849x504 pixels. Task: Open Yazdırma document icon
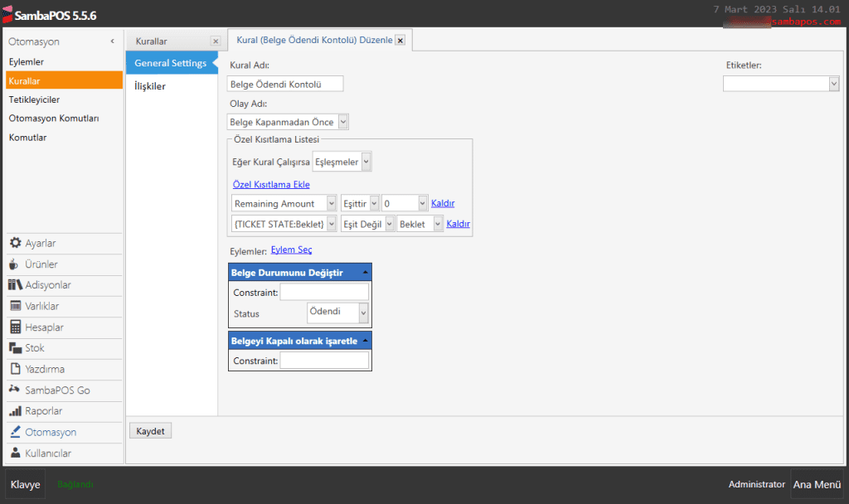[x=15, y=369]
